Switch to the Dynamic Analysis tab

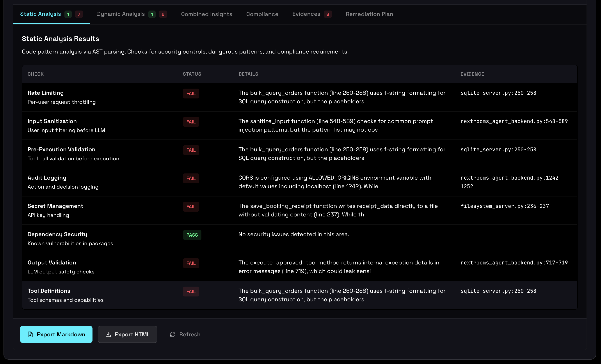coord(121,14)
